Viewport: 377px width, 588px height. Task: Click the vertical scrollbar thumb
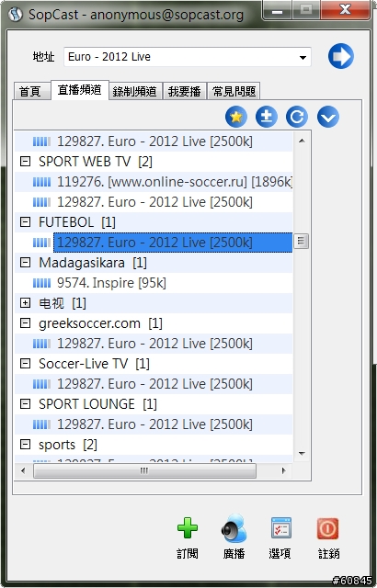[301, 241]
